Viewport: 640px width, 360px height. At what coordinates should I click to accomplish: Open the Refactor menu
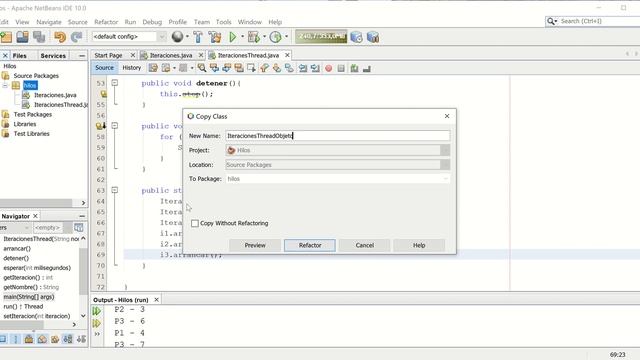tap(106, 22)
